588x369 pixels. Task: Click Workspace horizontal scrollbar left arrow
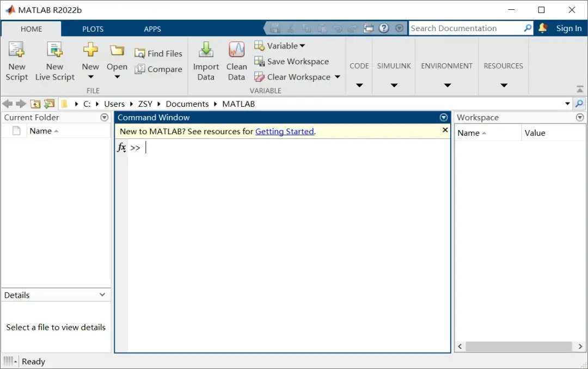click(460, 347)
